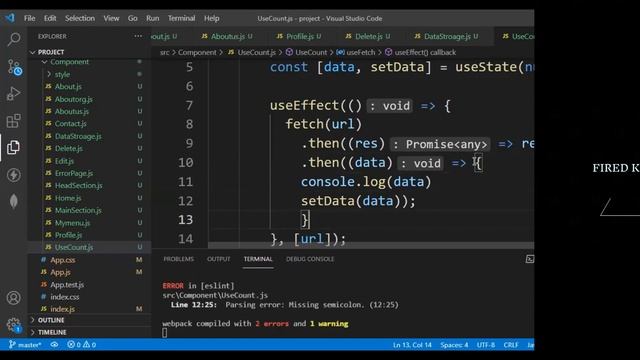640x360 pixels.
Task: Open Aboutorg.js in the explorer
Action: click(73, 99)
